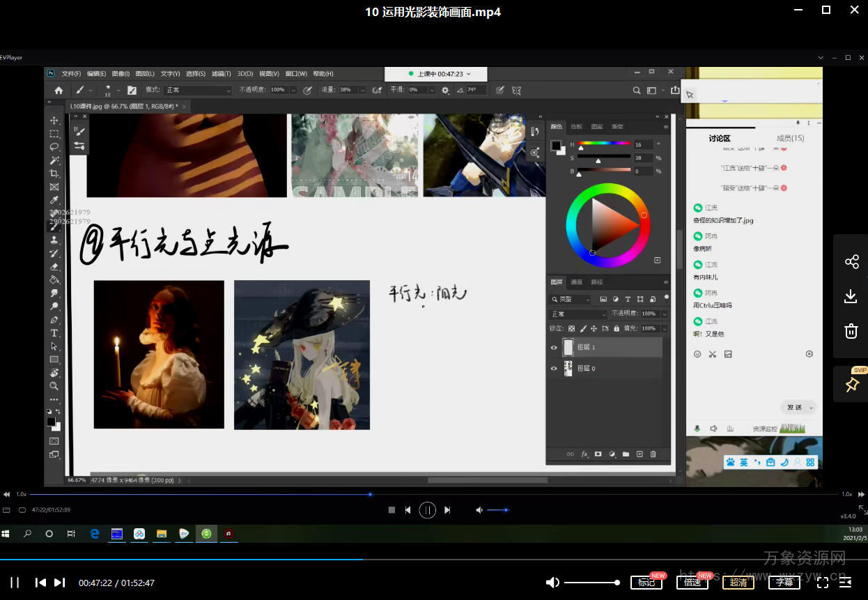Click the SVIP pin icon
The width and height of the screenshot is (868, 600).
[x=852, y=385]
